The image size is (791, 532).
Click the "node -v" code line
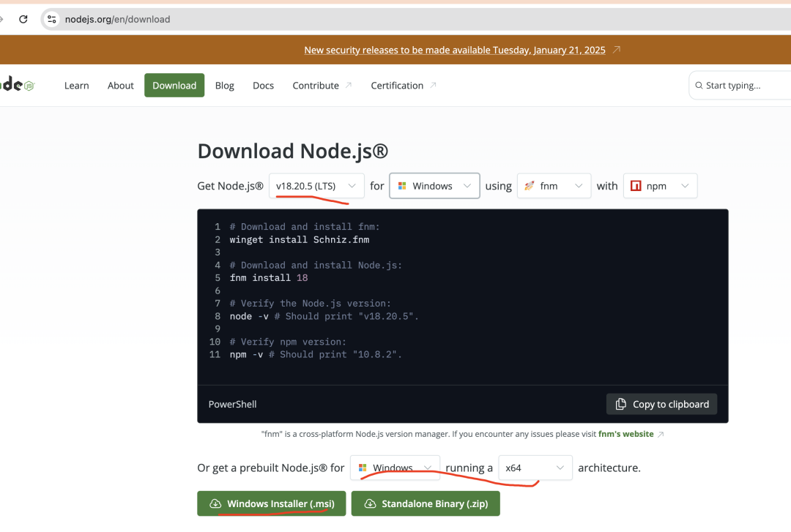[324, 316]
